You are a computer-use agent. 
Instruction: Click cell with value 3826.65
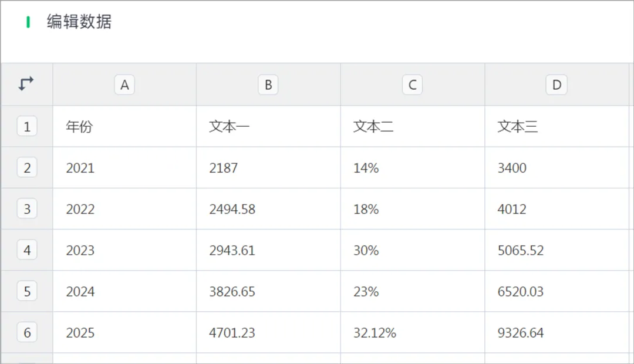click(268, 291)
